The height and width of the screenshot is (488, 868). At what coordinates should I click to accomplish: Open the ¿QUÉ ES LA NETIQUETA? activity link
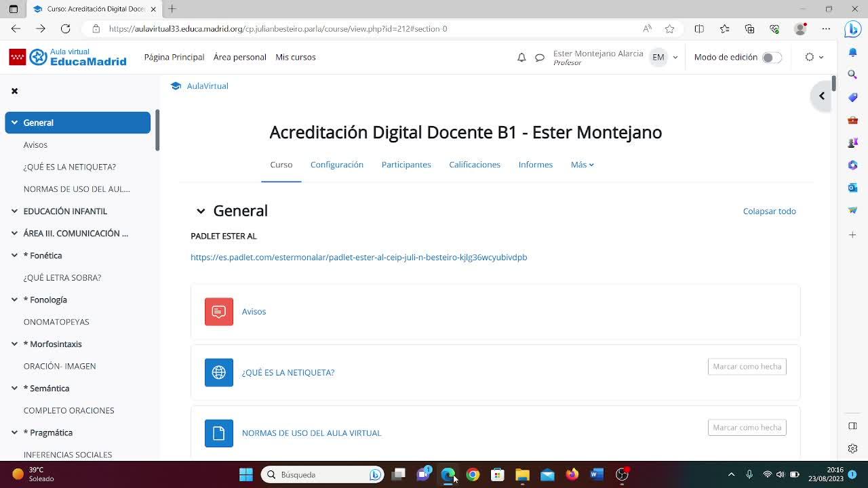click(288, 373)
